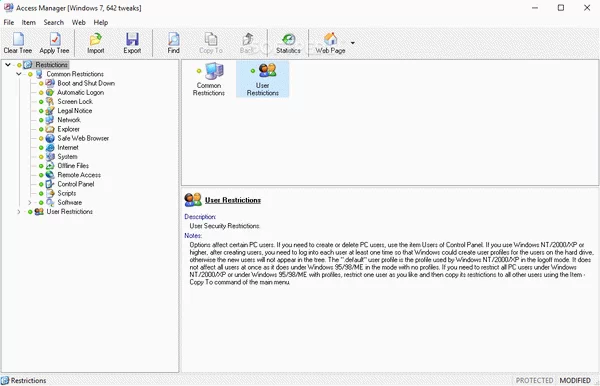Image resolution: width=600 pixels, height=386 pixels.
Task: Click the Safe Web Browser globe icon
Action: click(50, 138)
